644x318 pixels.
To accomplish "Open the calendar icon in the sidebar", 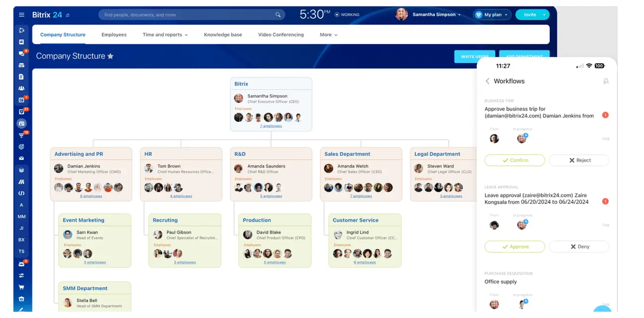I will pyautogui.click(x=21, y=100).
